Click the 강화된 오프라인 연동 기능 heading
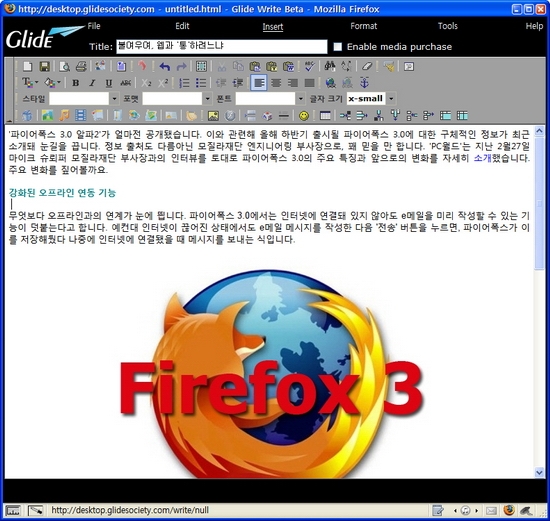This screenshot has width=550, height=521. tap(62, 193)
